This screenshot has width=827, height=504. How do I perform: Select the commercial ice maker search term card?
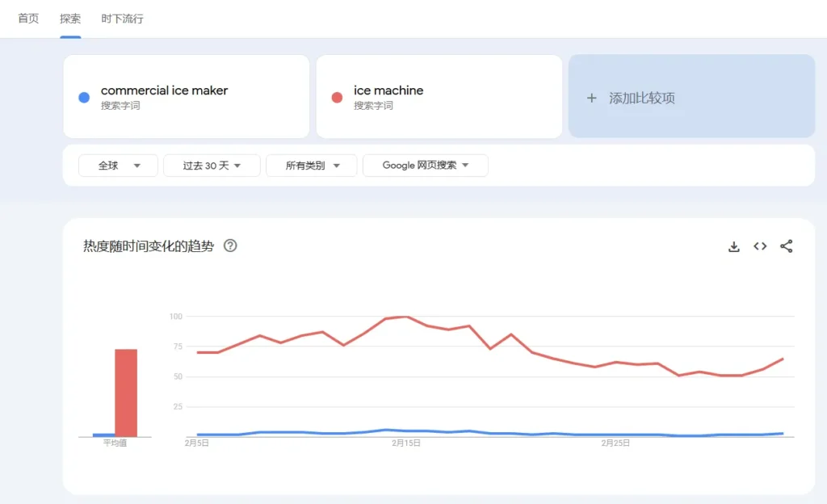pos(186,96)
